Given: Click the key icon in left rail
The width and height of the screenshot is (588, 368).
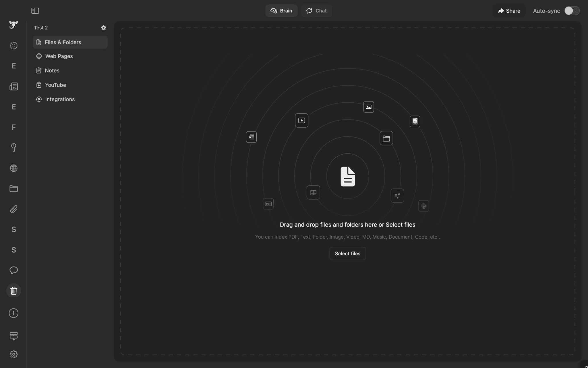Looking at the screenshot, I should coord(13,147).
